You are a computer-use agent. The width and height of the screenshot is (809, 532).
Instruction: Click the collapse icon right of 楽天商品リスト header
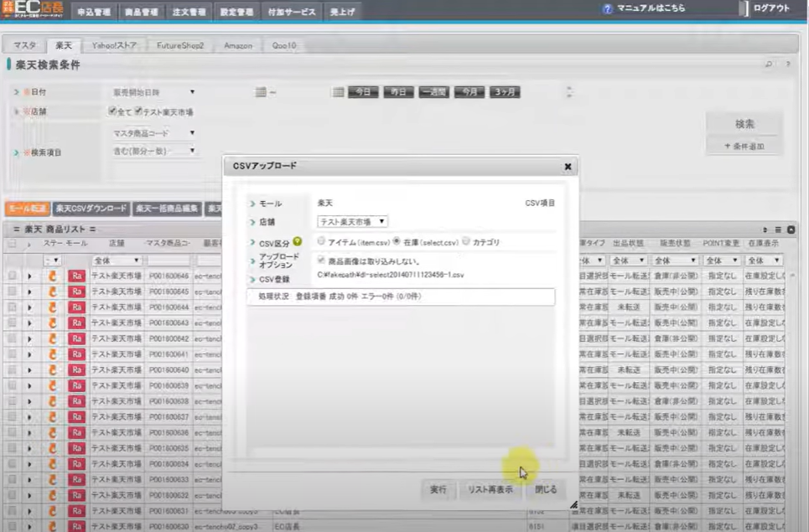pyautogui.click(x=791, y=230)
